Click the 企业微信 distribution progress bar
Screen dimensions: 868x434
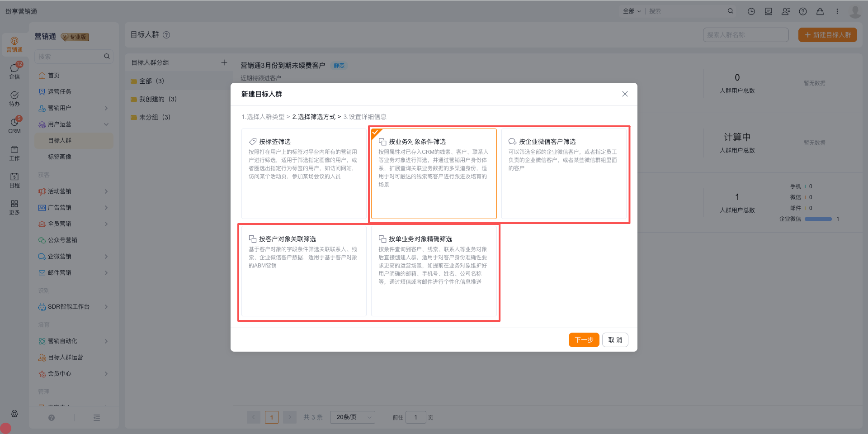pyautogui.click(x=818, y=219)
